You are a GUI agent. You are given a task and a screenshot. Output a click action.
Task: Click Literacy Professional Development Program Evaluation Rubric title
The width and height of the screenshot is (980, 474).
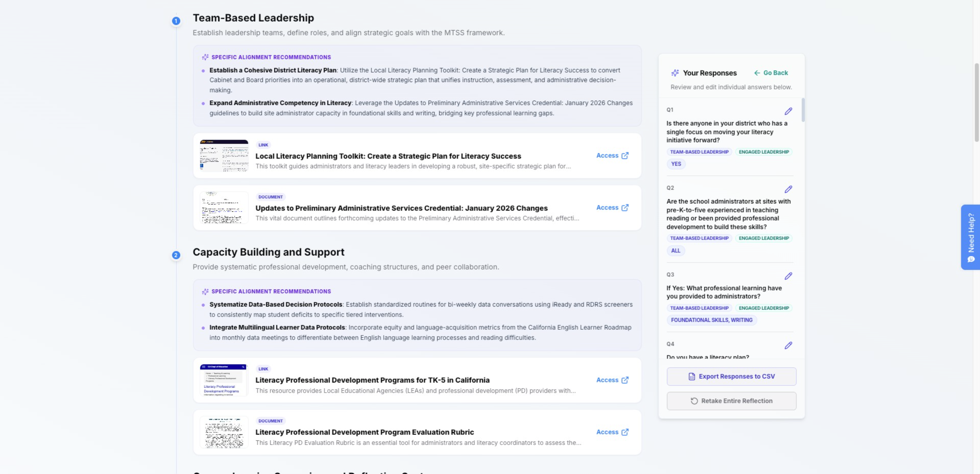pos(364,432)
